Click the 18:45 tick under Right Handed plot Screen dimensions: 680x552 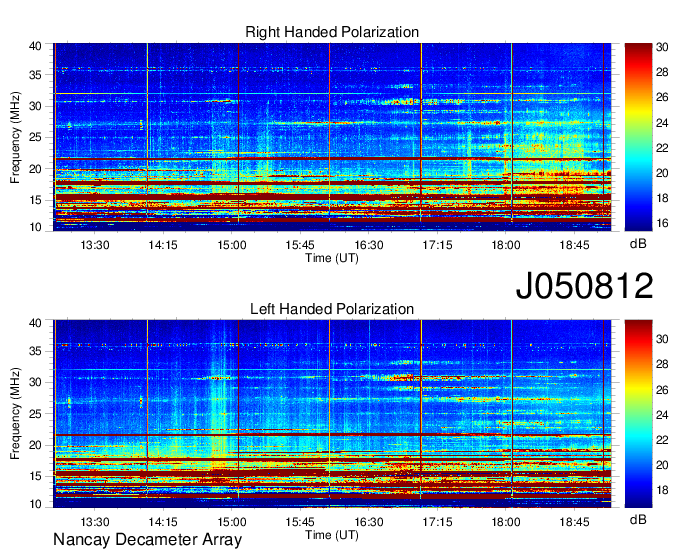[574, 245]
